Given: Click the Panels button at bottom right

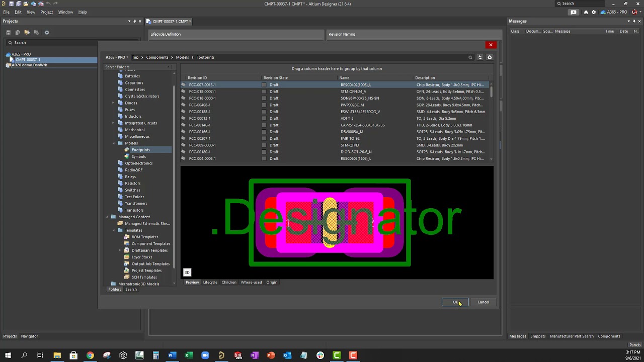Looking at the screenshot, I should 635,345.
